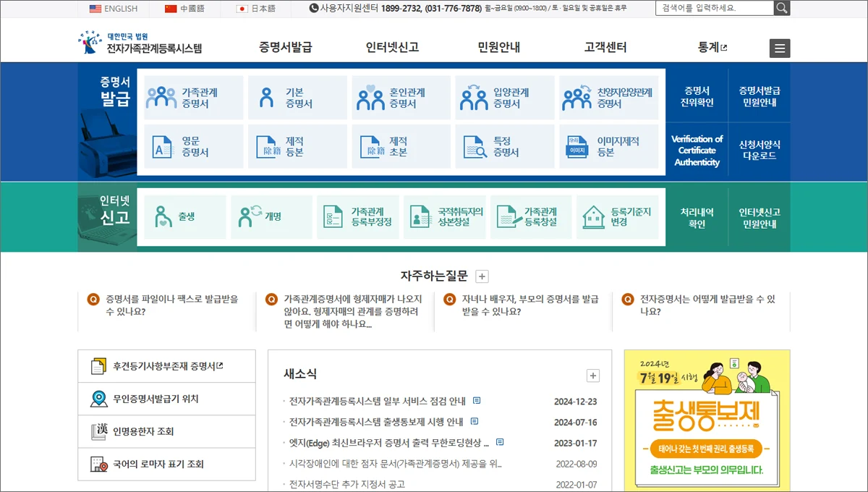Open 특정 증명서 tile

point(505,147)
